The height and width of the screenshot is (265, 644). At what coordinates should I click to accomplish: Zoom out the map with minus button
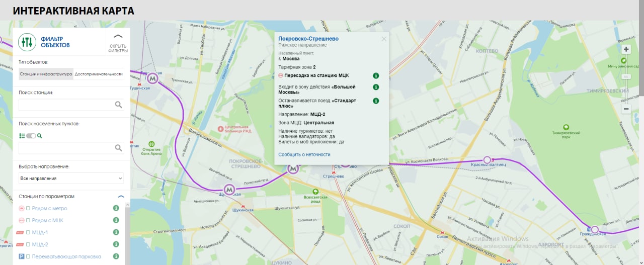[626, 109]
